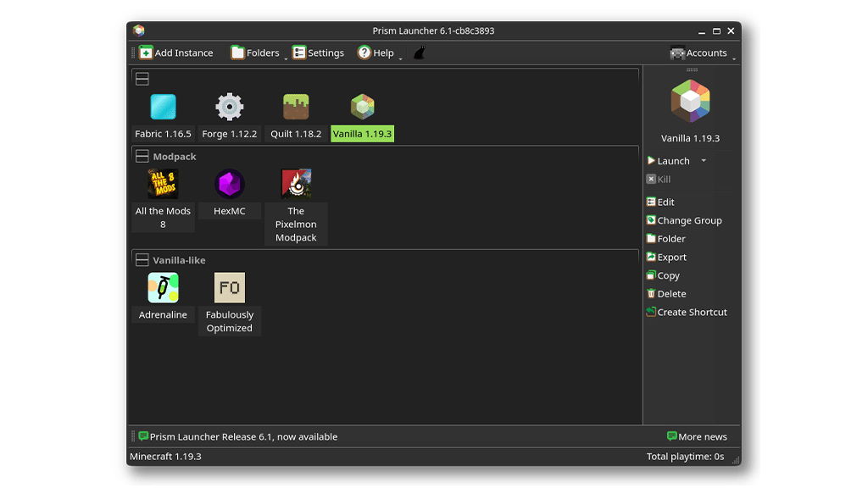Open the Prism Launcher Release 6.1 news item

click(238, 436)
